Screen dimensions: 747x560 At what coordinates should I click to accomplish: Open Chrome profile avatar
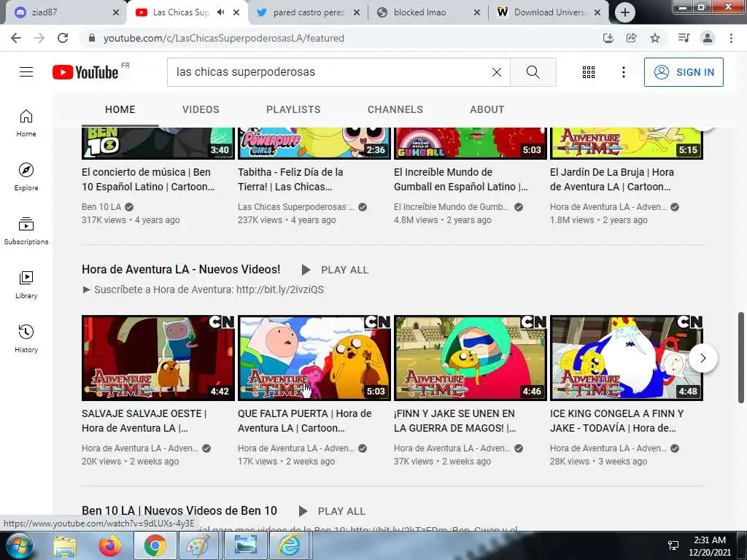(x=708, y=38)
